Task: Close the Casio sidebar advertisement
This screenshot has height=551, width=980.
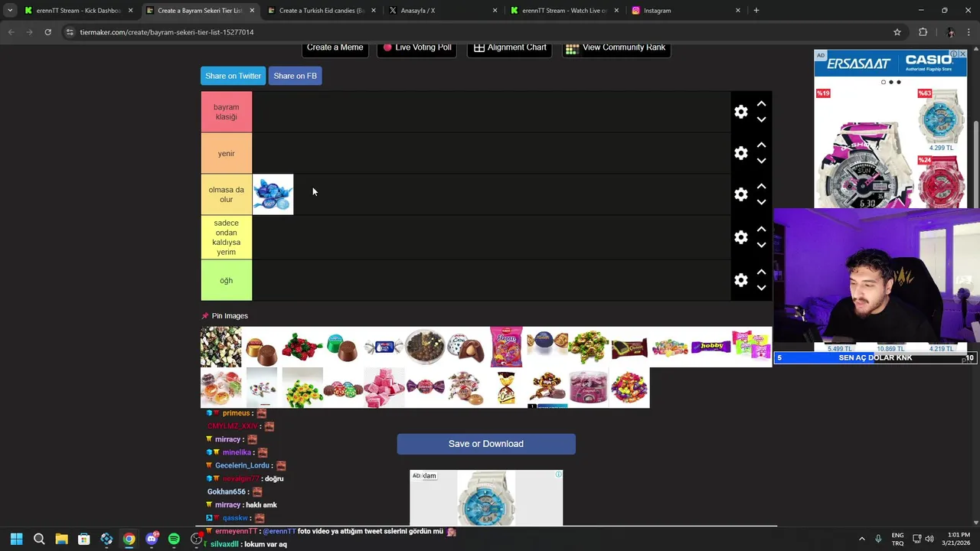Action: pyautogui.click(x=963, y=54)
